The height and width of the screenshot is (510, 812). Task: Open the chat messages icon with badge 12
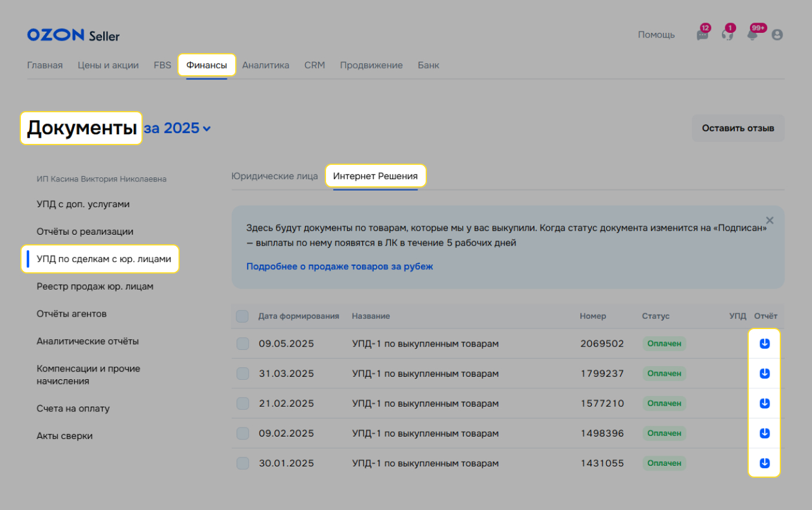[x=702, y=35]
